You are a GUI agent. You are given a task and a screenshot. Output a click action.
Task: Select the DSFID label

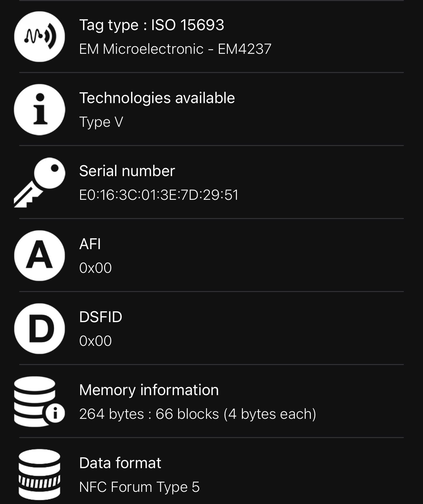101,317
